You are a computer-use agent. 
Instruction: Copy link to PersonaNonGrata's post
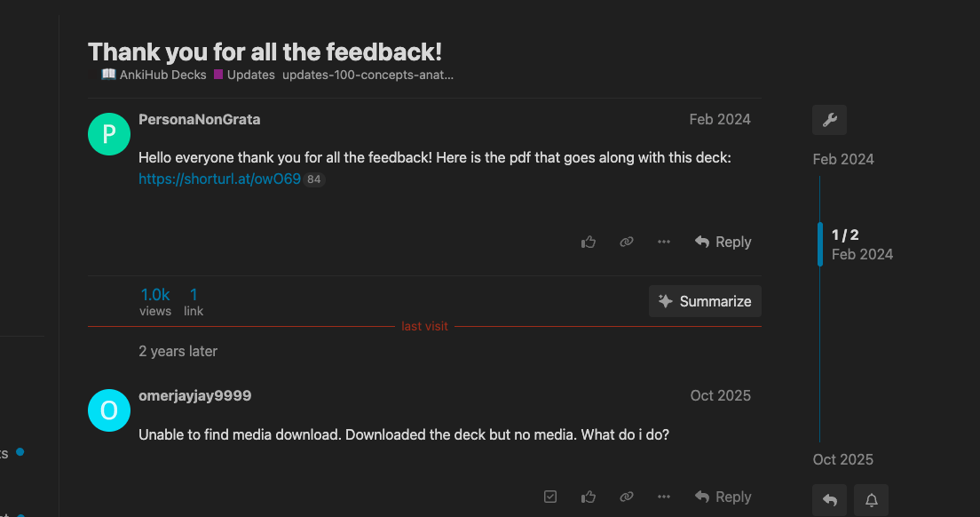point(627,242)
